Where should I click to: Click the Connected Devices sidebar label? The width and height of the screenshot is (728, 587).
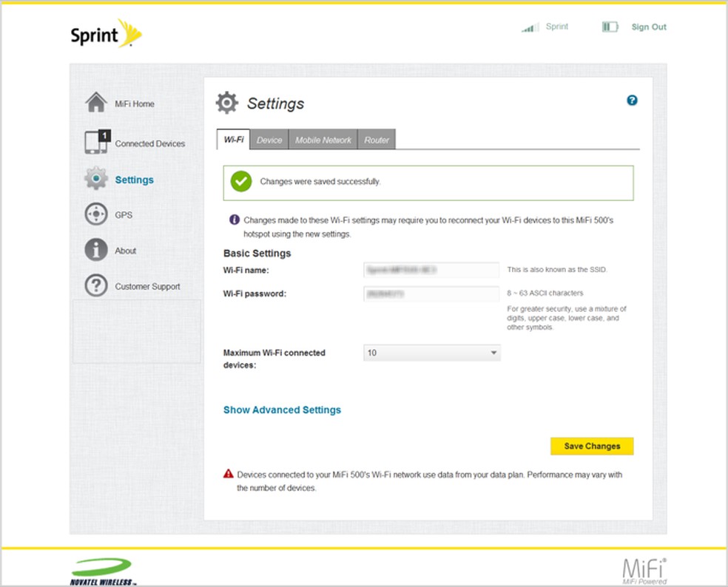[150, 144]
